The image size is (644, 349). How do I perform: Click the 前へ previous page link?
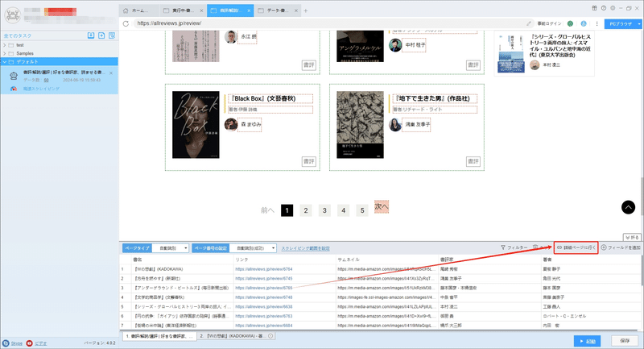tap(267, 210)
